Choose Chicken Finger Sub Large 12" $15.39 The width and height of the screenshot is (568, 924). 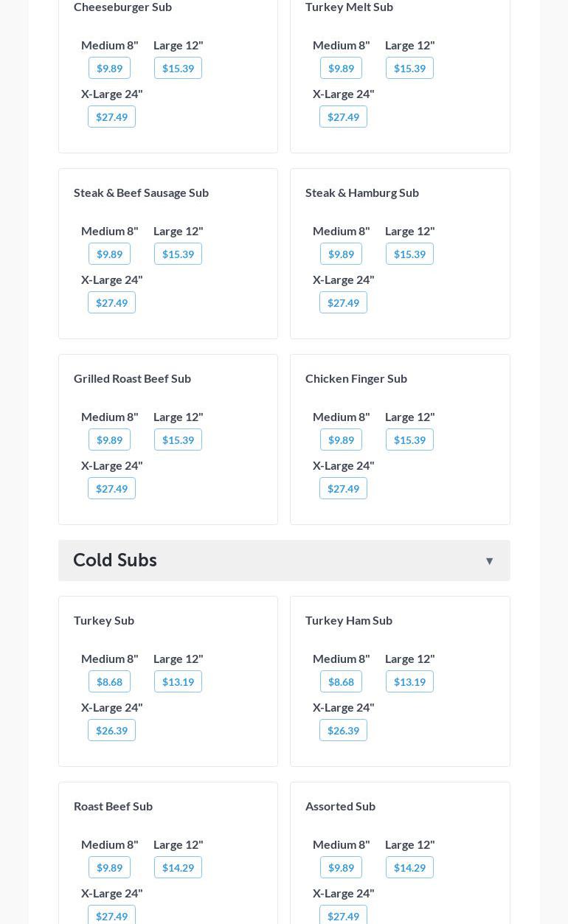point(409,440)
